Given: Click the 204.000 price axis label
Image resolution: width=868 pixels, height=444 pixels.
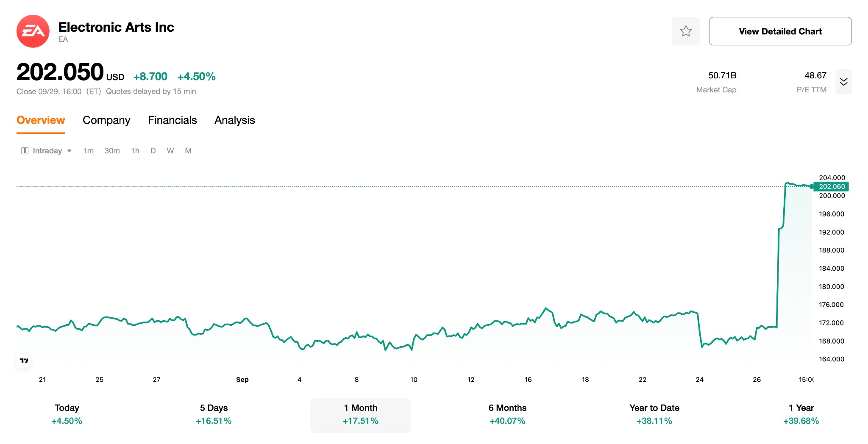Looking at the screenshot, I should tap(832, 178).
